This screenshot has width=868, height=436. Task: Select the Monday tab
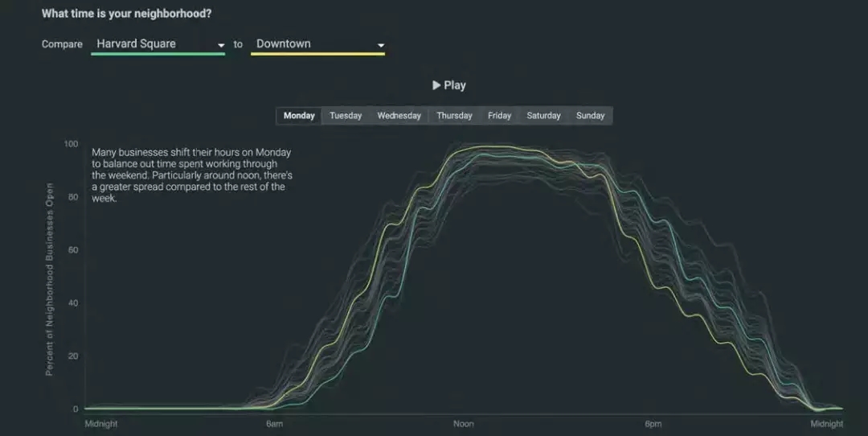point(299,116)
